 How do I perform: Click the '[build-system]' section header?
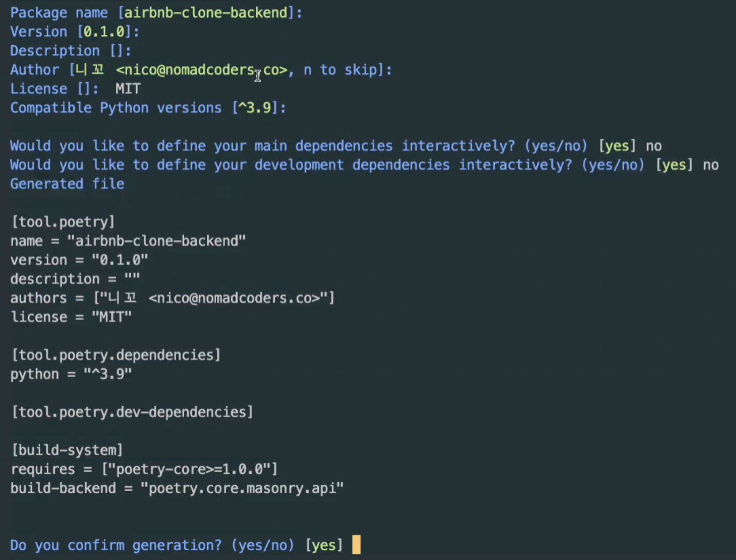click(x=67, y=450)
